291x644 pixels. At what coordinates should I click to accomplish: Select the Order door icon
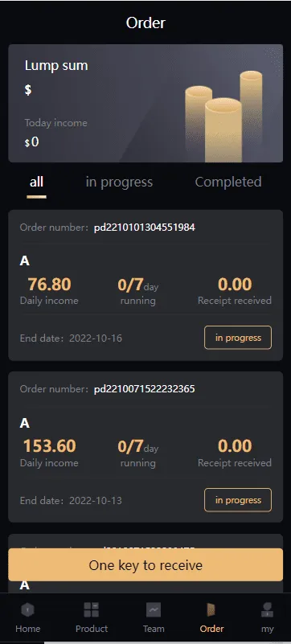point(211,610)
